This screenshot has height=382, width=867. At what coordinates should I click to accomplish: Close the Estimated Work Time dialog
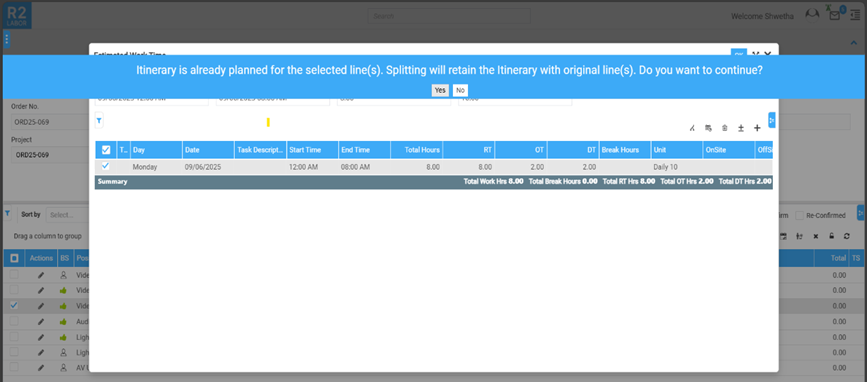coord(767,54)
